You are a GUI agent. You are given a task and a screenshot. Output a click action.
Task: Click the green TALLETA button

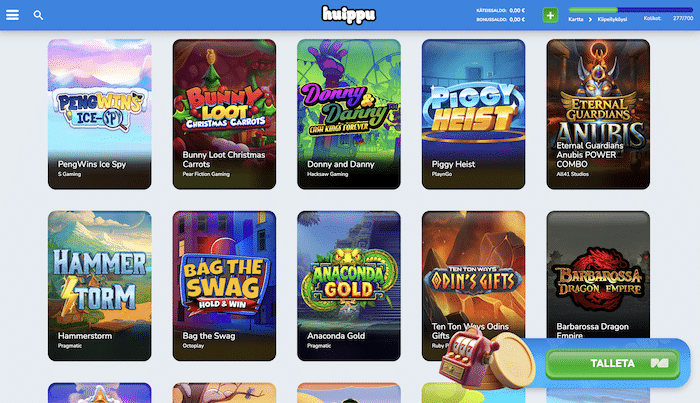coord(612,363)
